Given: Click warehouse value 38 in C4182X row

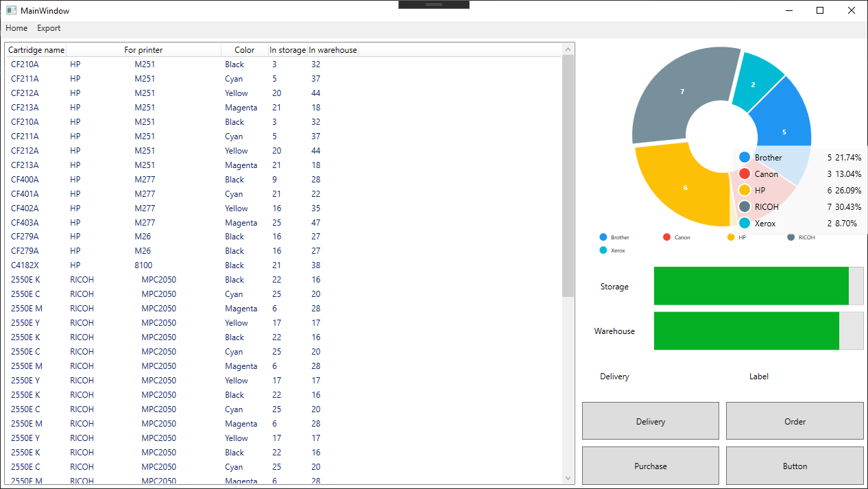Looking at the screenshot, I should pyautogui.click(x=315, y=265).
